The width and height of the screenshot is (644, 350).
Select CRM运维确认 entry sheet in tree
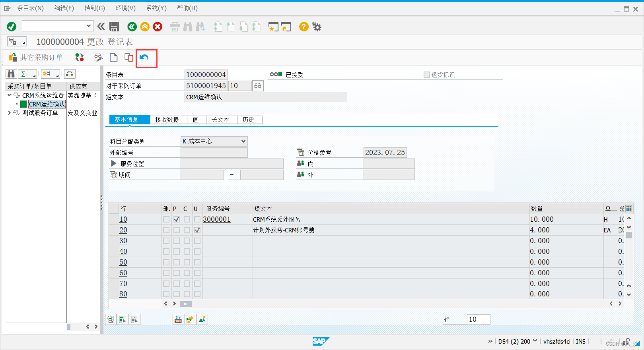(x=47, y=104)
